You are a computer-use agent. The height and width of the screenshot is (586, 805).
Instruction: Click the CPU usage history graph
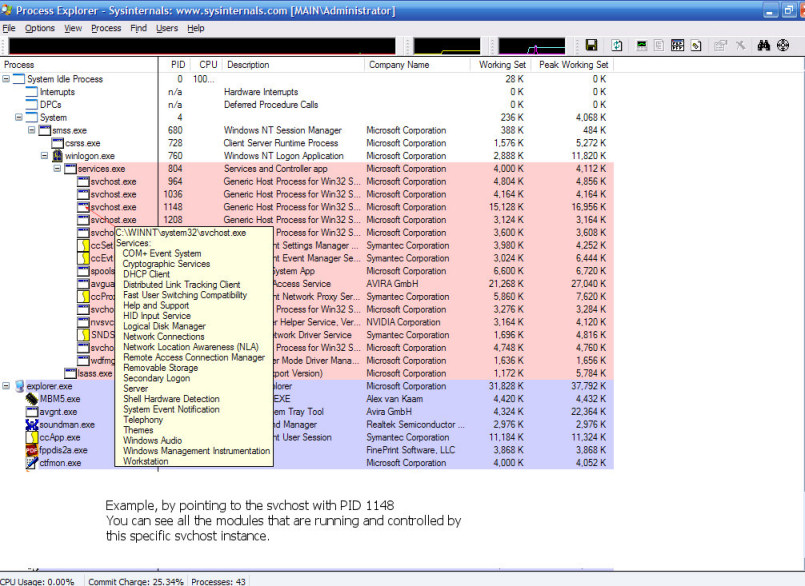click(x=202, y=46)
